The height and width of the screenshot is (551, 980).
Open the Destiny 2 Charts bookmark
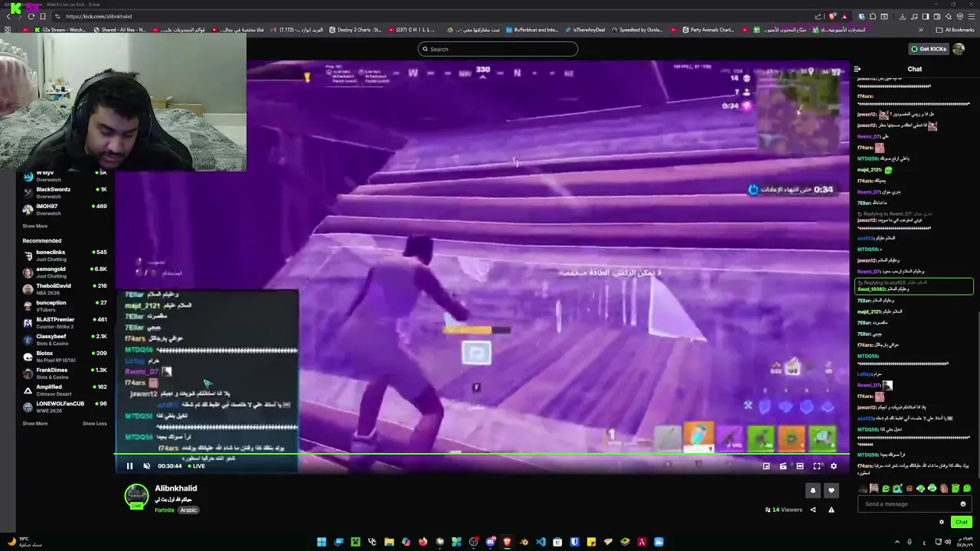355,30
